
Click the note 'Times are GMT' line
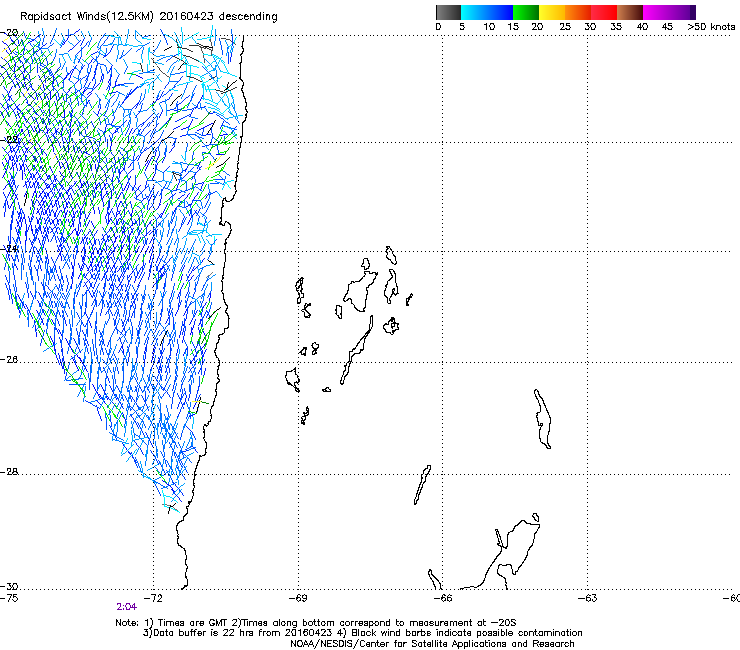[316, 623]
